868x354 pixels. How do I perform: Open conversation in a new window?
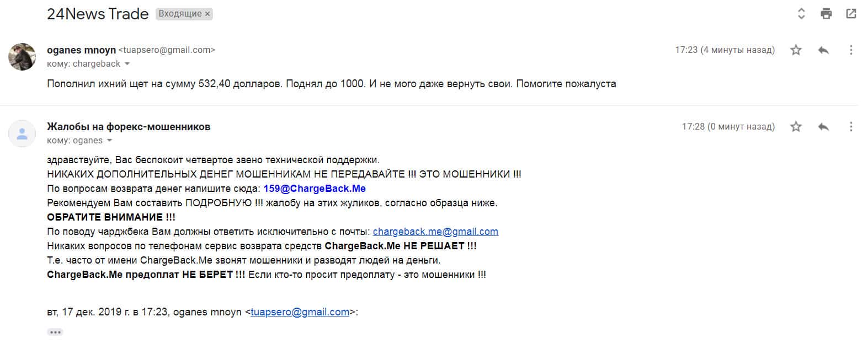(x=851, y=14)
